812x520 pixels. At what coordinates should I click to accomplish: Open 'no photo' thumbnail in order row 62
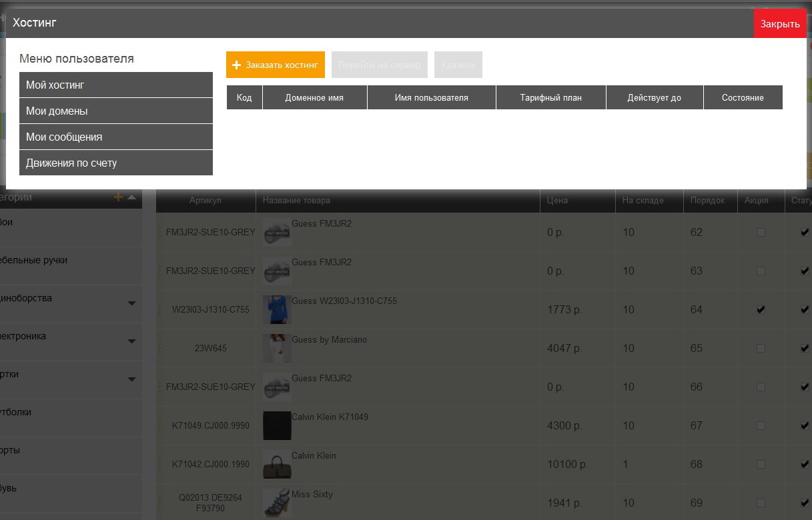(x=276, y=233)
